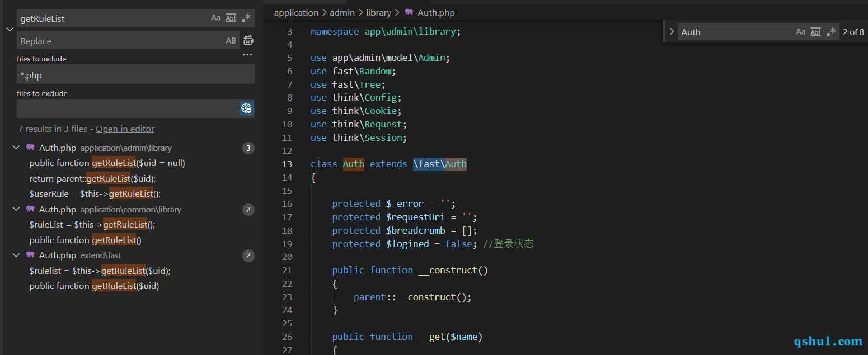This screenshot has height=355, width=868.
Task: Open result 'public function getRuleList($uid)'
Action: (x=94, y=286)
